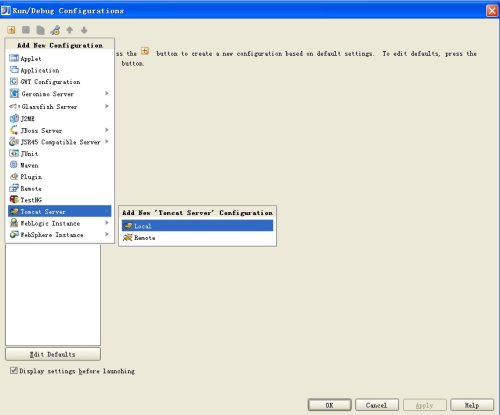Click the Add New Configuration plus icon
The width and height of the screenshot is (500, 415).
click(11, 30)
